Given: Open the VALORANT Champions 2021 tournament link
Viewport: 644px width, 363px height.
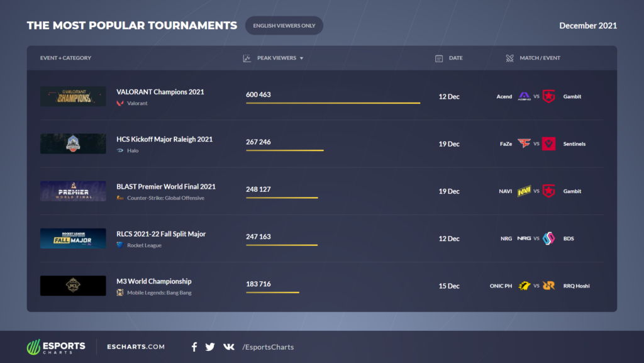Looking at the screenshot, I should coord(158,91).
